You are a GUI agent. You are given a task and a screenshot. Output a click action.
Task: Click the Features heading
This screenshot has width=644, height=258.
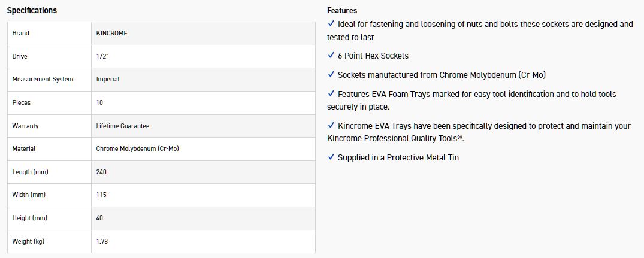point(342,10)
